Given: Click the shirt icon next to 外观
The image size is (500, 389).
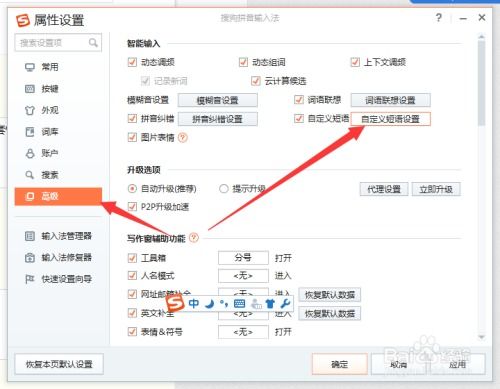Looking at the screenshot, I should (x=30, y=110).
